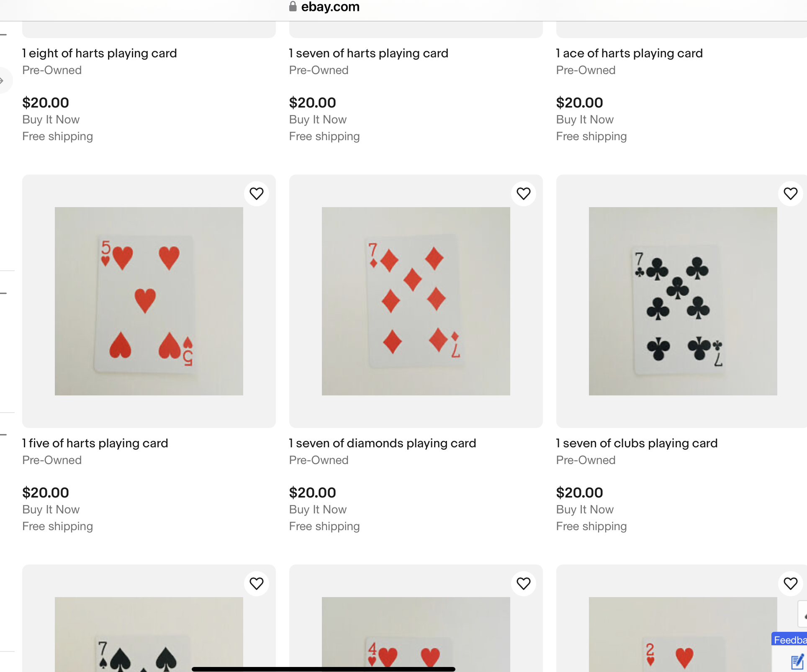This screenshot has width=807, height=672.
Task: Click the feedback notepad icon
Action: (797, 662)
